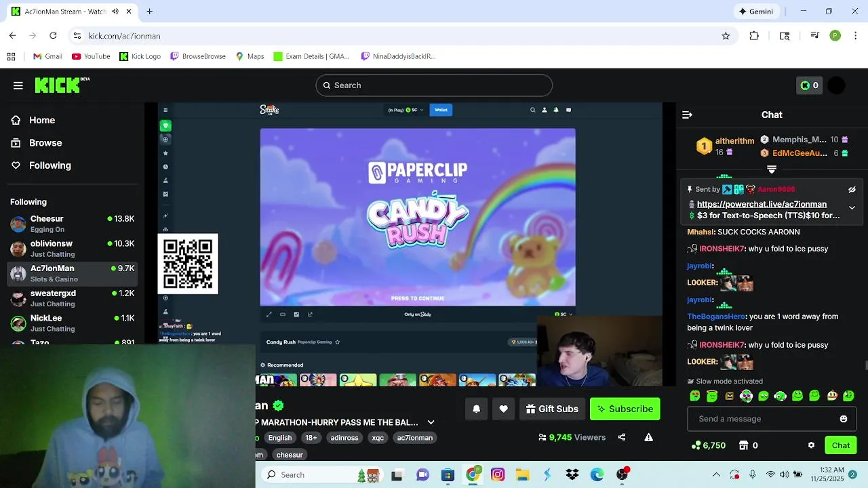Image resolution: width=868 pixels, height=488 pixels.
Task: Click TheBogansHero username in chat
Action: click(x=715, y=317)
